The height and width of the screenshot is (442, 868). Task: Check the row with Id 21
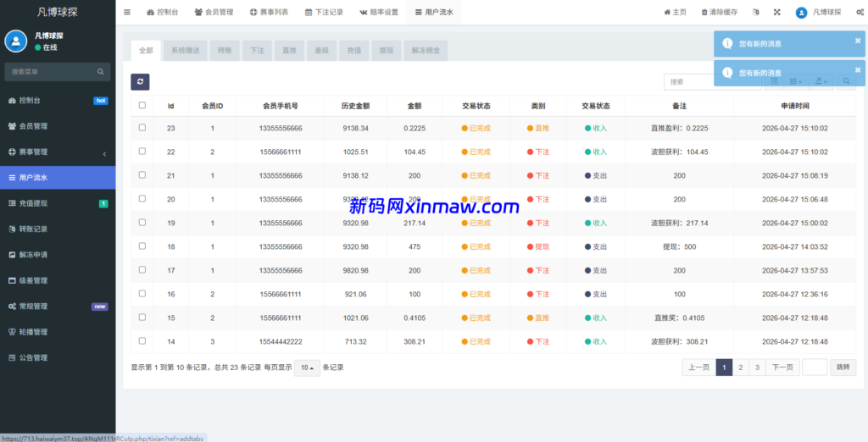coord(142,174)
